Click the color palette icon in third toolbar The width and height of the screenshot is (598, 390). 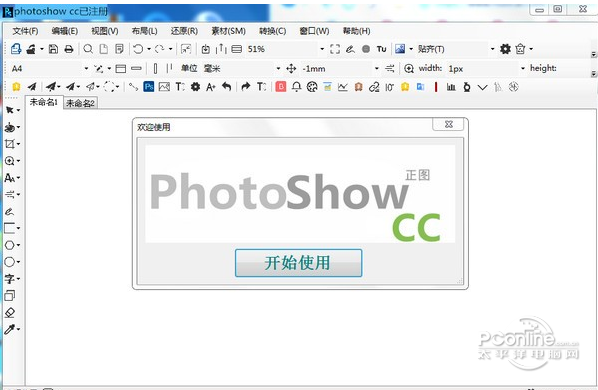(312, 87)
